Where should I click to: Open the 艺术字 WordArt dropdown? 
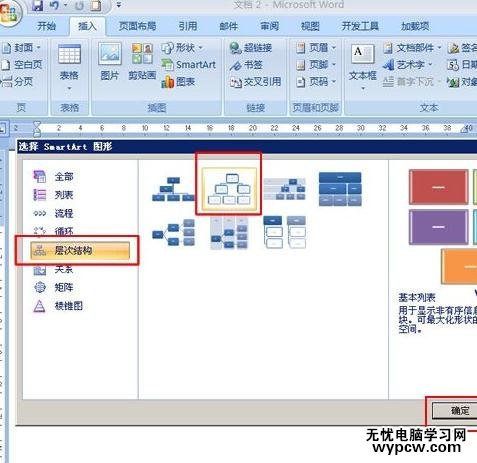pos(407,65)
